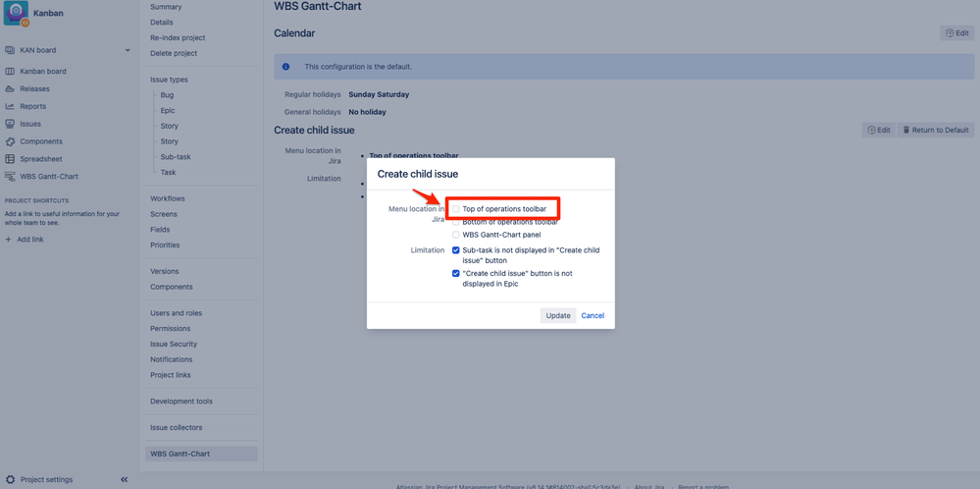Viewport: 980px width, 489px height.
Task: Click Edit button for Create child issue
Action: coord(878,130)
